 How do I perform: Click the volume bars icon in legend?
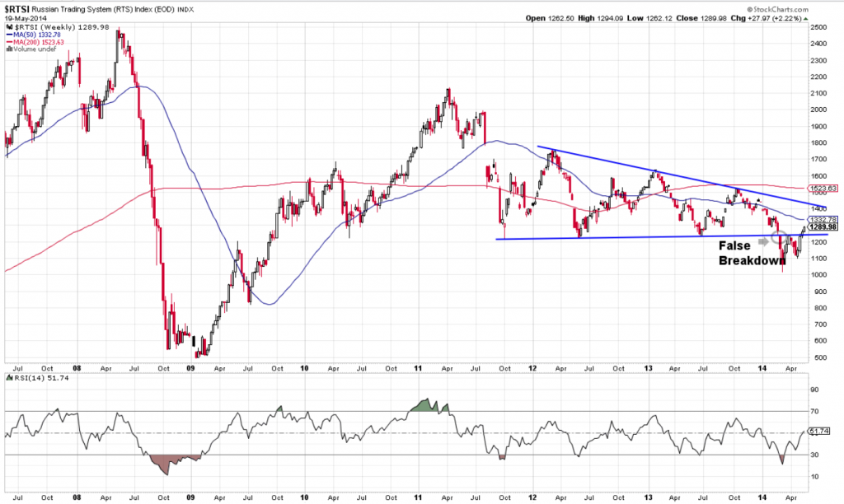[x=10, y=49]
